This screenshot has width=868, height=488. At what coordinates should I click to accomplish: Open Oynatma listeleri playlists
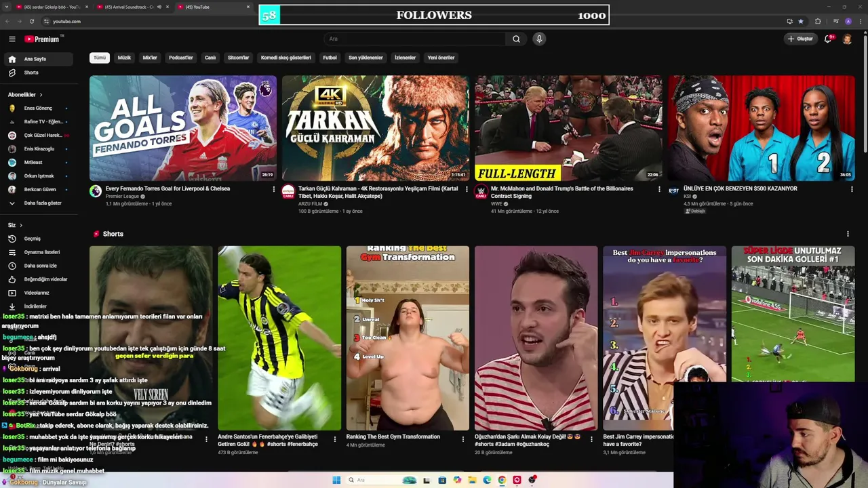(39, 252)
